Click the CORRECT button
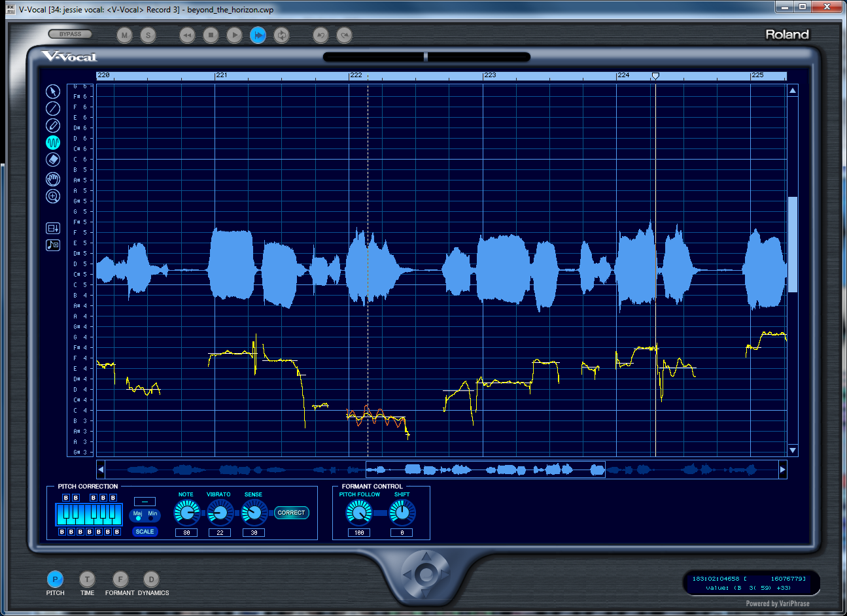 click(291, 513)
